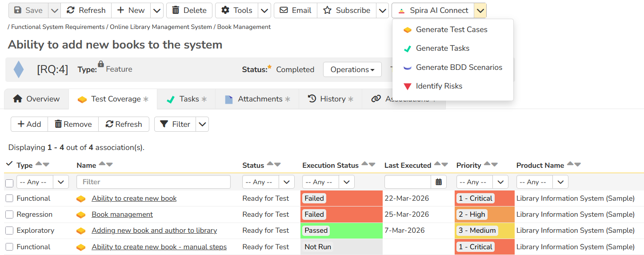The image size is (644, 255).
Task: Sort Priority column descending arrow
Action: click(x=494, y=164)
